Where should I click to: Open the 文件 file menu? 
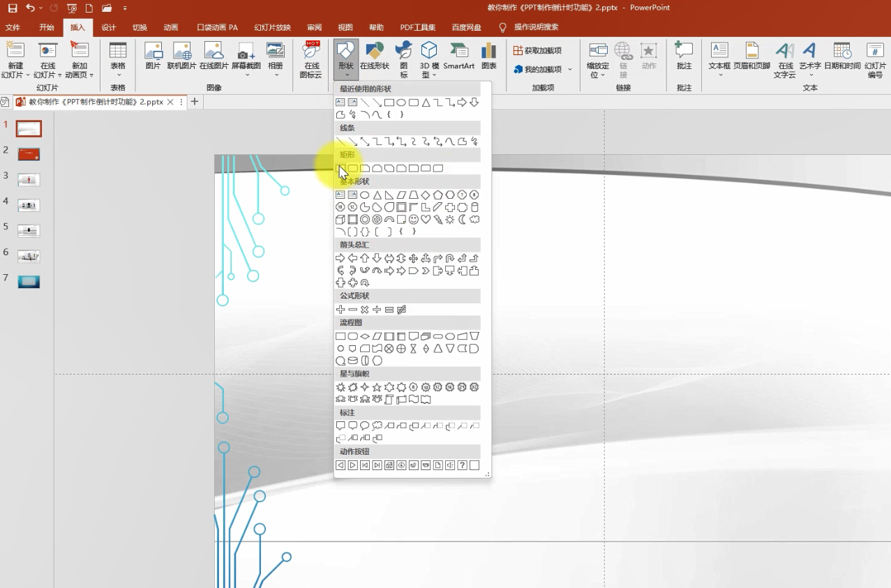[13, 27]
